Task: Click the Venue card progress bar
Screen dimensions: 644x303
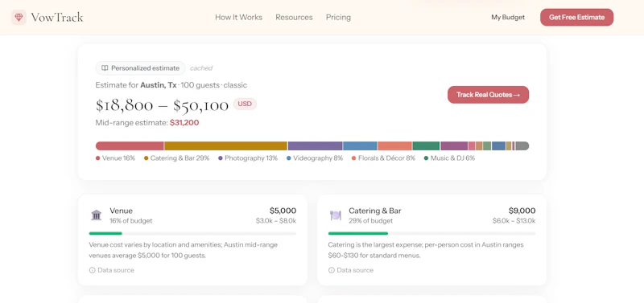Action: 192,233
